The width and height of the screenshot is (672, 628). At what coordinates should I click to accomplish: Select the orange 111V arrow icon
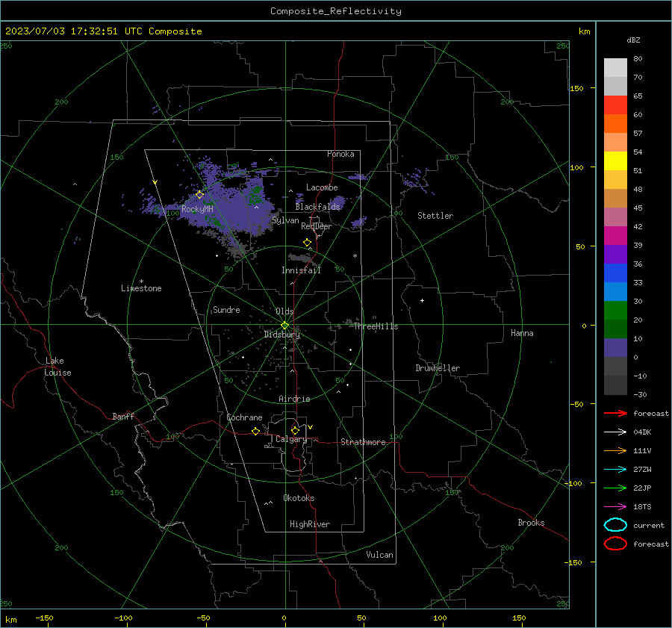(615, 450)
